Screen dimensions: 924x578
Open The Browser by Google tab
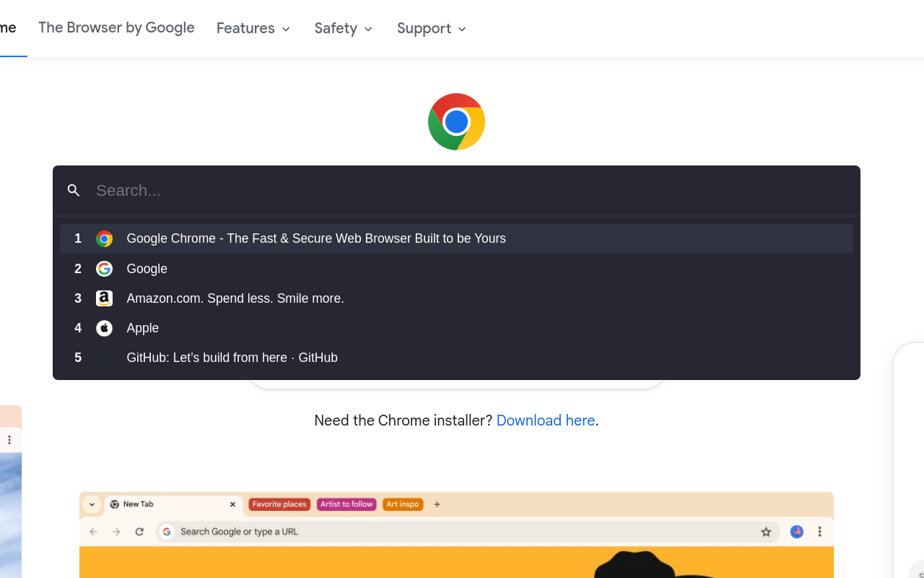[116, 27]
